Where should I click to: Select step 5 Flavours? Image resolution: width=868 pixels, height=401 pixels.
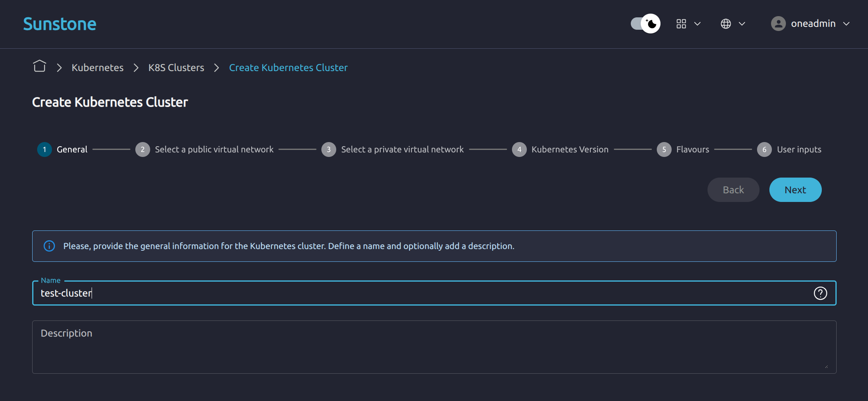683,149
